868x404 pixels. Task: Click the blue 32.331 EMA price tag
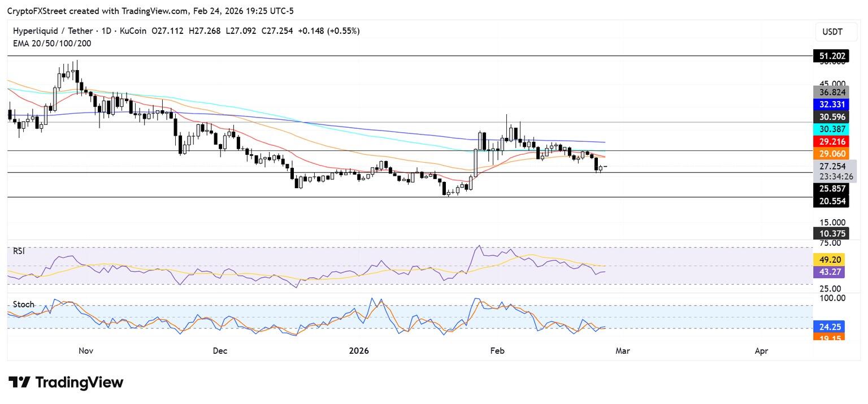point(831,105)
